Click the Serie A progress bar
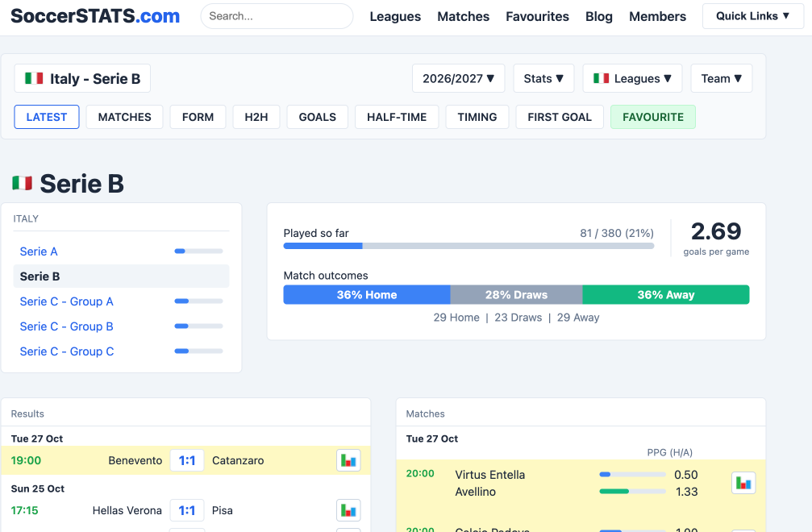The height and width of the screenshot is (532, 812). coord(199,251)
